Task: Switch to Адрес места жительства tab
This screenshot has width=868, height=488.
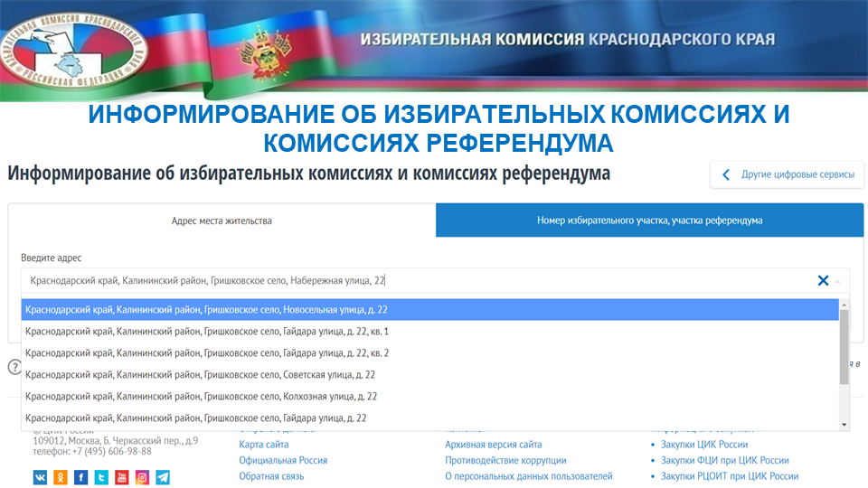Action: pos(222,221)
